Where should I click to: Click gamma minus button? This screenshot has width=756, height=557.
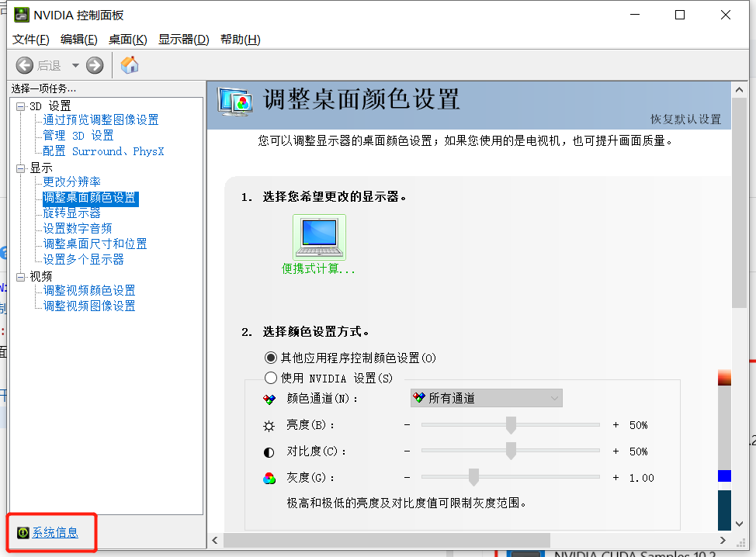[x=407, y=478]
